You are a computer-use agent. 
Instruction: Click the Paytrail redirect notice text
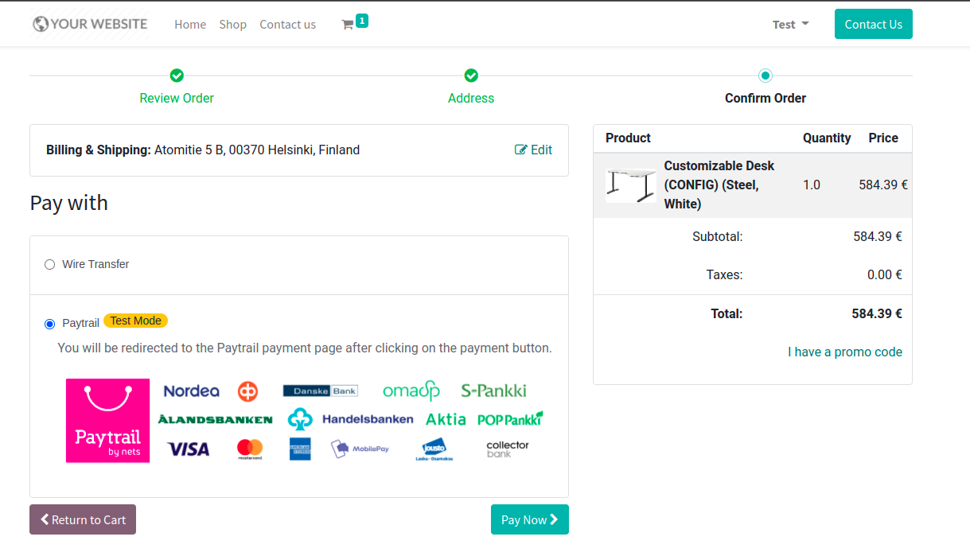click(x=305, y=348)
